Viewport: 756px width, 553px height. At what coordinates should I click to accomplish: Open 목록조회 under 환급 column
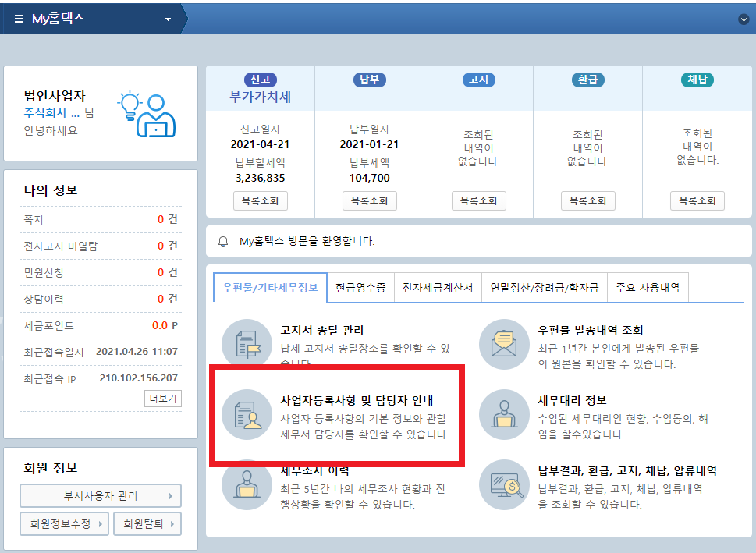click(x=587, y=200)
